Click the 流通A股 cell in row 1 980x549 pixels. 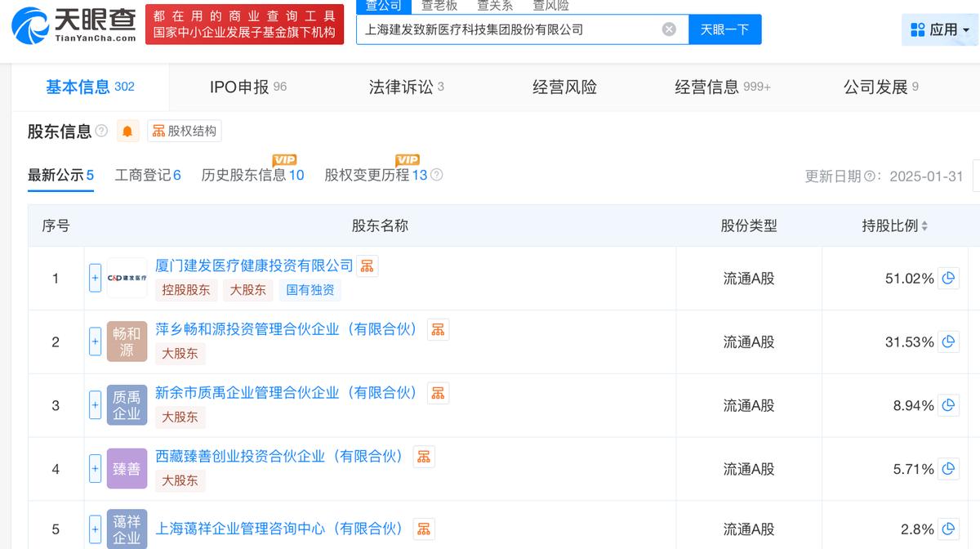(x=748, y=279)
